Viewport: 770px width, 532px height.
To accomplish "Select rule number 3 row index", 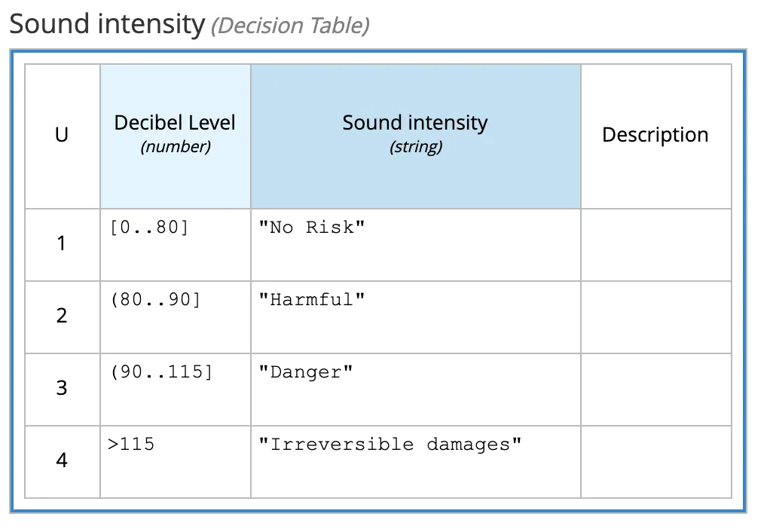I will (62, 389).
